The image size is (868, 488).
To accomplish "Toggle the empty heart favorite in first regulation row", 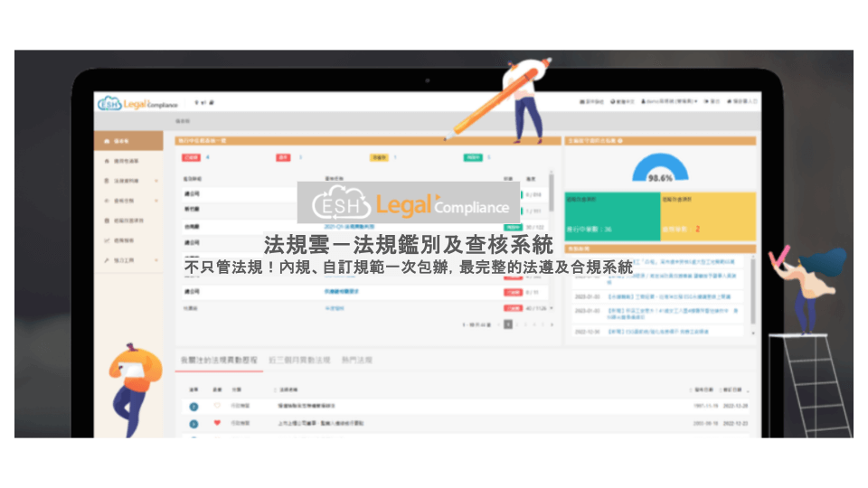I will click(217, 406).
